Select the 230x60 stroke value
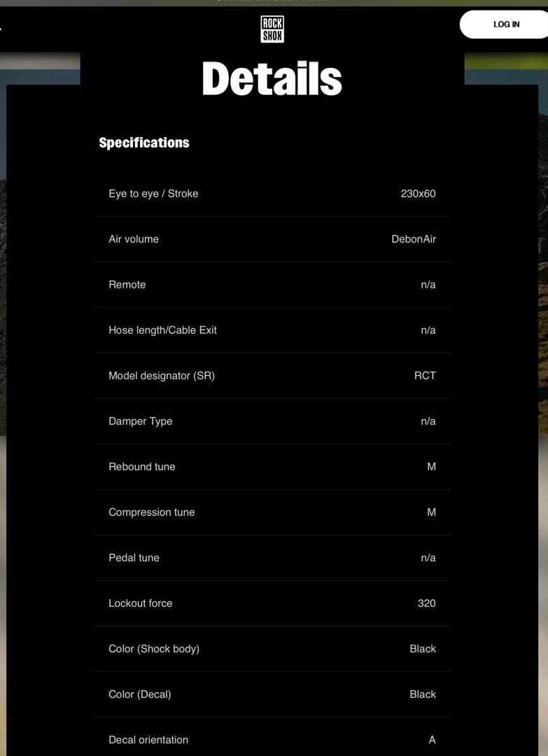Screen dimensions: 548x756 (418, 194)
